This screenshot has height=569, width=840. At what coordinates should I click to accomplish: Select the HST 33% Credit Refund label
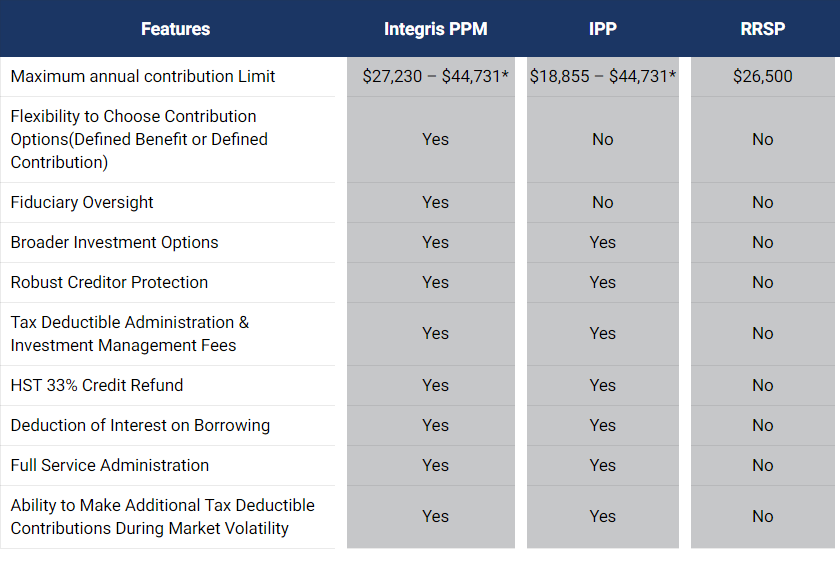pos(97,385)
